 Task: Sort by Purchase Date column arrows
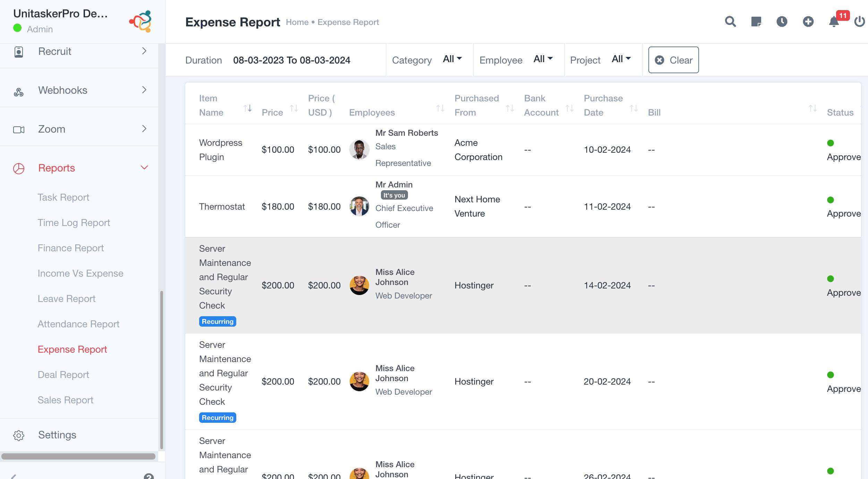(634, 109)
